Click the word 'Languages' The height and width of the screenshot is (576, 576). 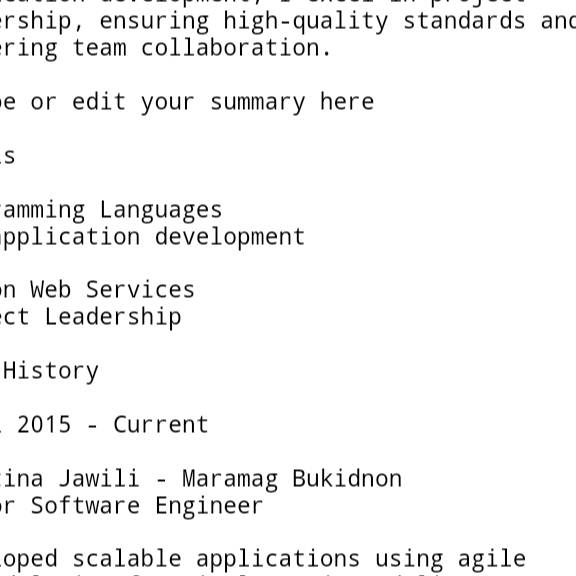pos(161,210)
